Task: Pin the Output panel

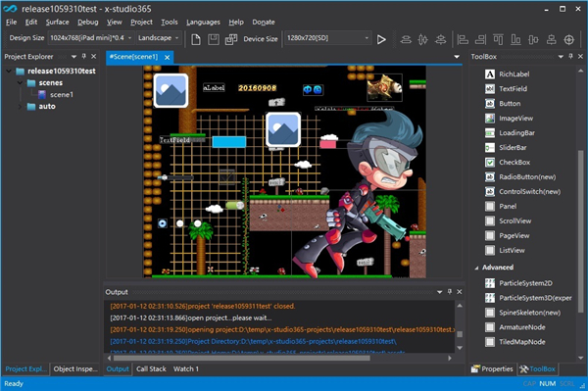Action: click(450, 292)
